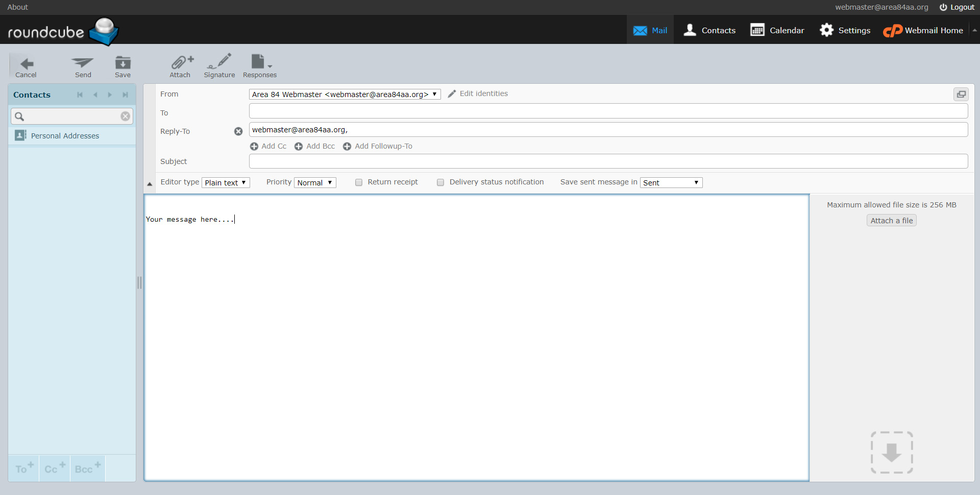Click the Attach a file button
Image resolution: width=980 pixels, height=495 pixels.
point(891,221)
